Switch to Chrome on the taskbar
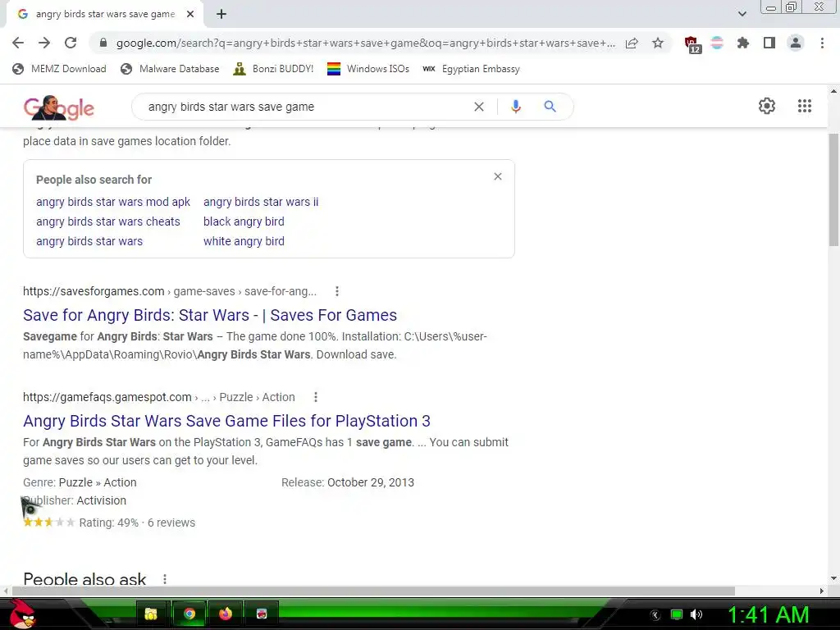This screenshot has width=840, height=630. point(189,614)
